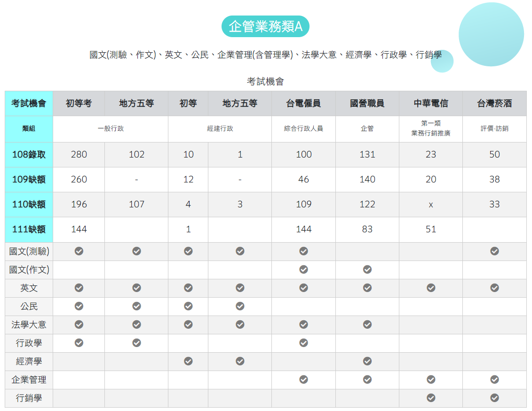This screenshot has height=411, width=532.
Task: Click the 經濟學 checkmark under 經建行政 地方五等
Action: (240, 361)
